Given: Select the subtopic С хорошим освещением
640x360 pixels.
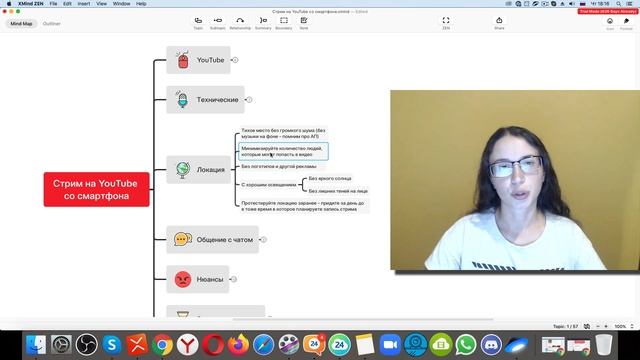Looking at the screenshot, I should pos(269,185).
